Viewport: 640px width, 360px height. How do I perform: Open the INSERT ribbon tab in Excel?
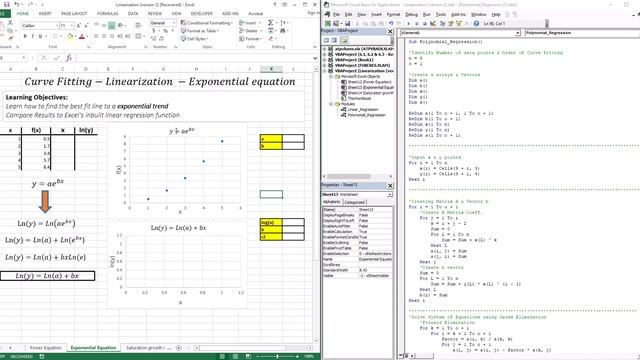[45, 13]
